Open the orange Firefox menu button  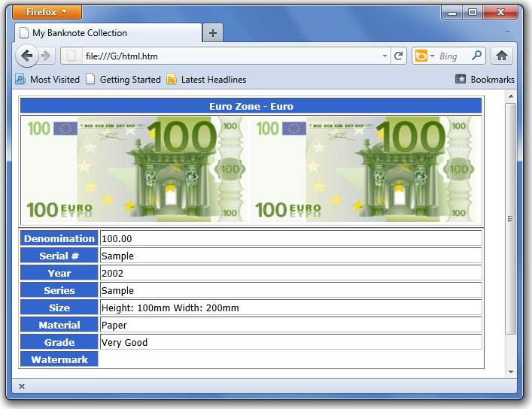(47, 12)
